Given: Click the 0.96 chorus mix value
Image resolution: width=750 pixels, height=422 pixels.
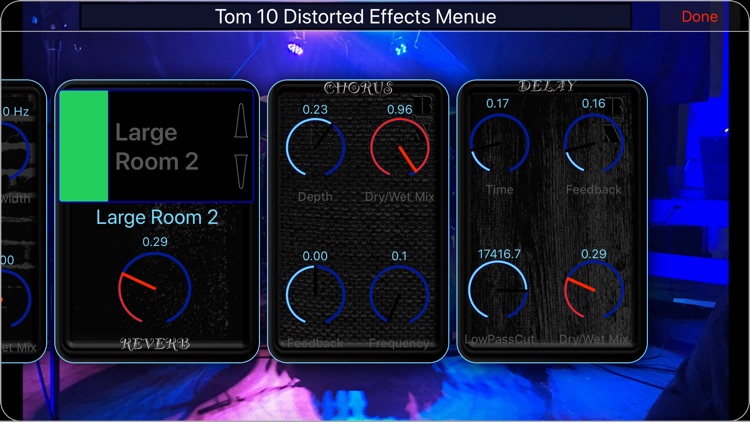Looking at the screenshot, I should (400, 110).
